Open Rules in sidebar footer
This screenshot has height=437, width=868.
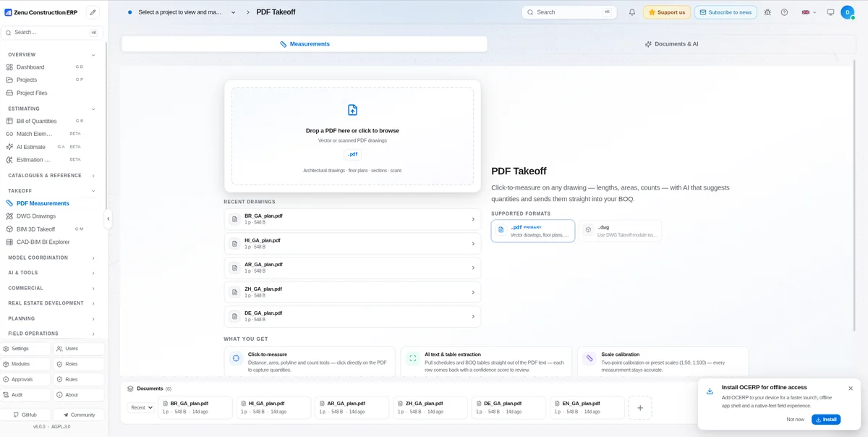click(80, 379)
